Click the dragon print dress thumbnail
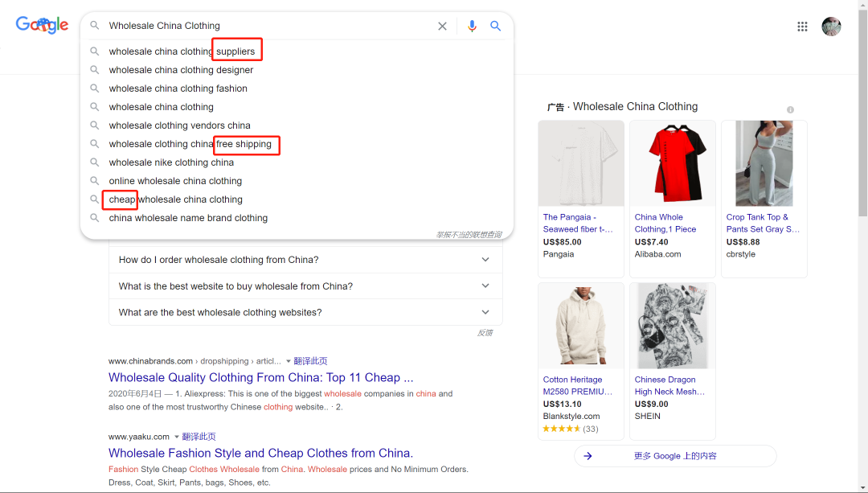The image size is (868, 493). (673, 326)
